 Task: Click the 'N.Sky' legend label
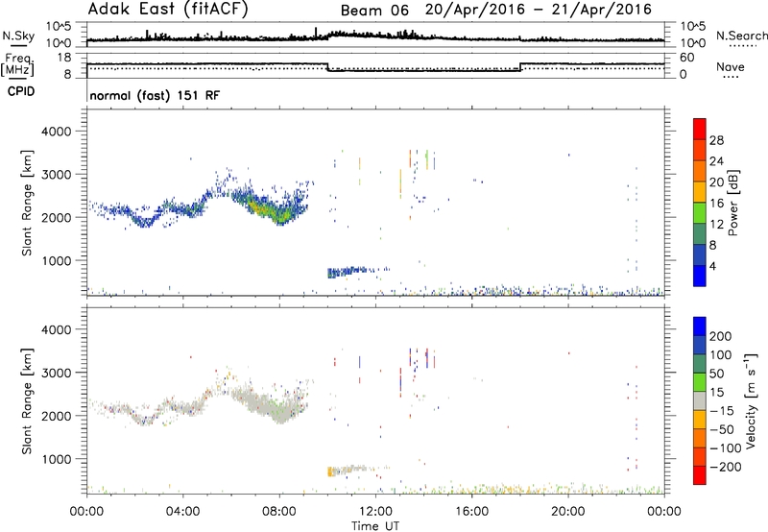pyautogui.click(x=18, y=36)
